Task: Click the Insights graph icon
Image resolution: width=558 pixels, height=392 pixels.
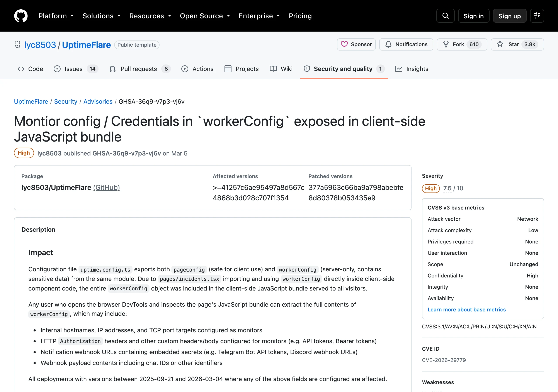Action: pyautogui.click(x=399, y=69)
